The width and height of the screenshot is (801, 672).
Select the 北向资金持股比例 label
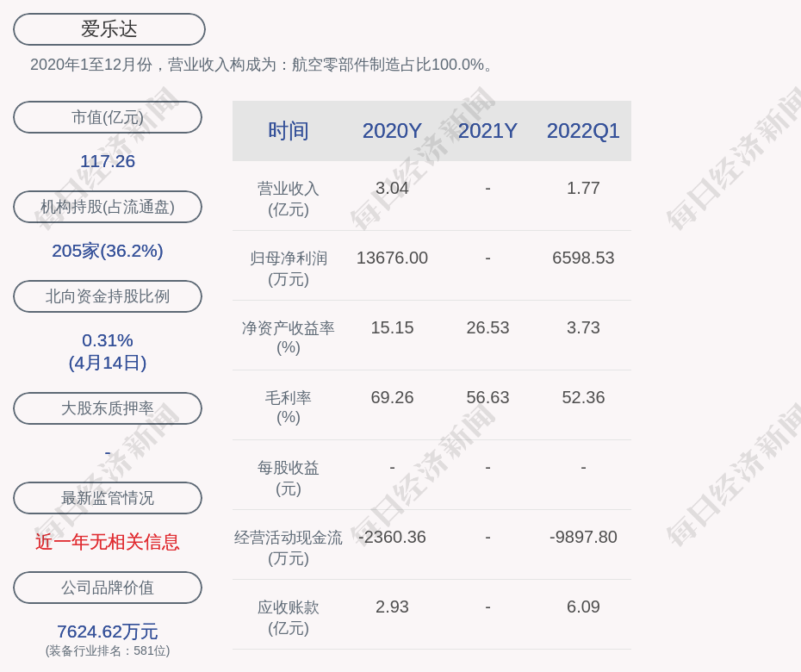tap(108, 296)
